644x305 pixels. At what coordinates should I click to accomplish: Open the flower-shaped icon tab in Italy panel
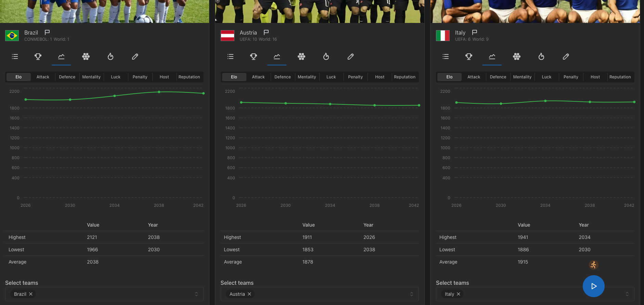(517, 56)
